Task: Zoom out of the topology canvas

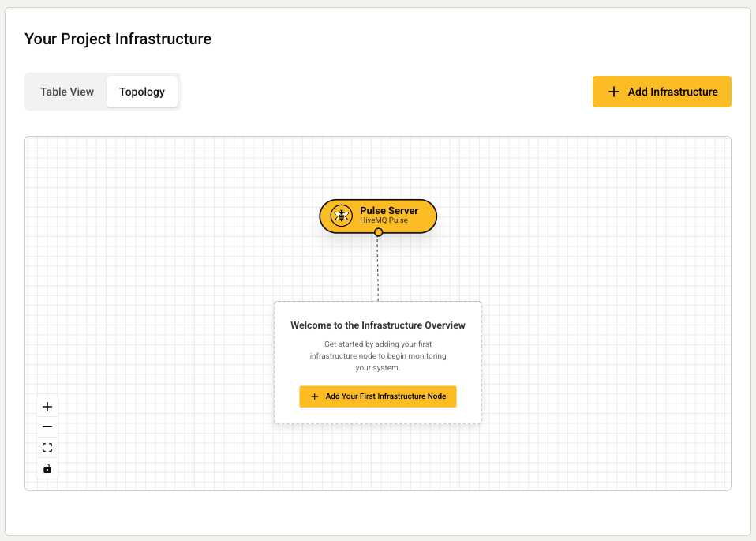Action: pyautogui.click(x=47, y=427)
